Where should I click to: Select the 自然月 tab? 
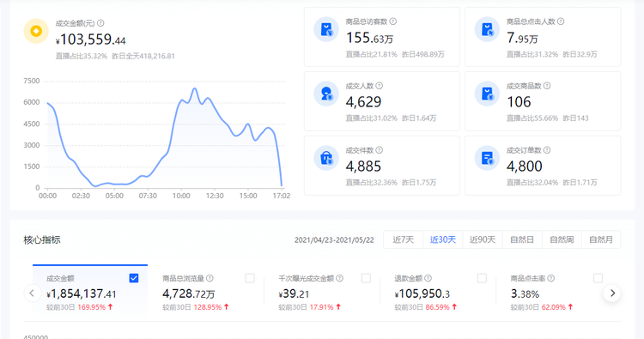[601, 239]
